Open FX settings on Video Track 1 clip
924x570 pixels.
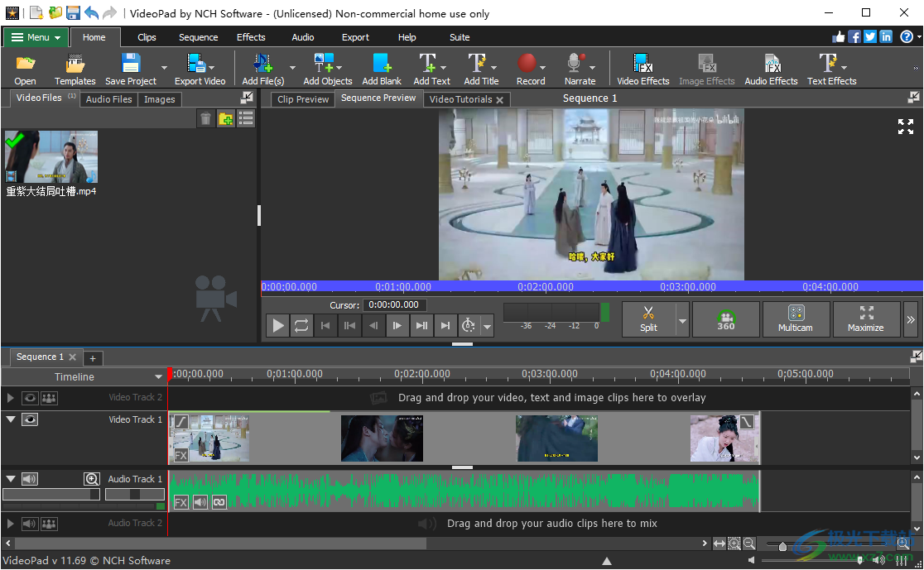click(180, 456)
